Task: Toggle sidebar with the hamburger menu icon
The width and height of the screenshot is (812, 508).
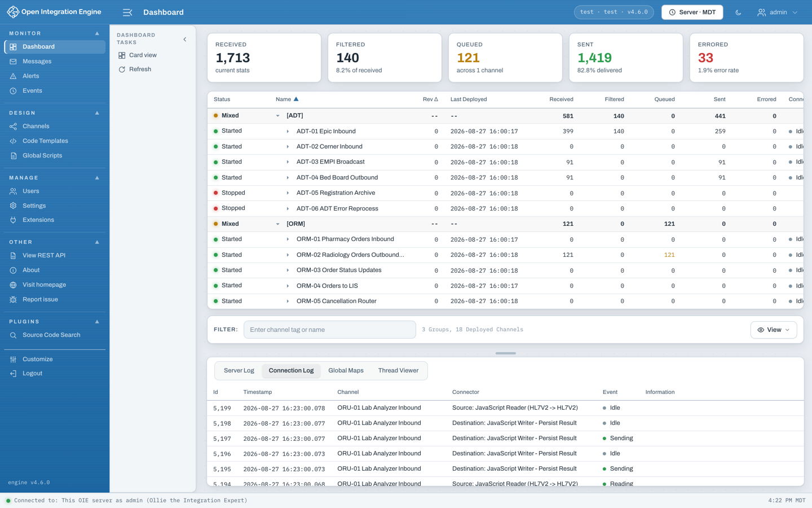Action: point(127,12)
